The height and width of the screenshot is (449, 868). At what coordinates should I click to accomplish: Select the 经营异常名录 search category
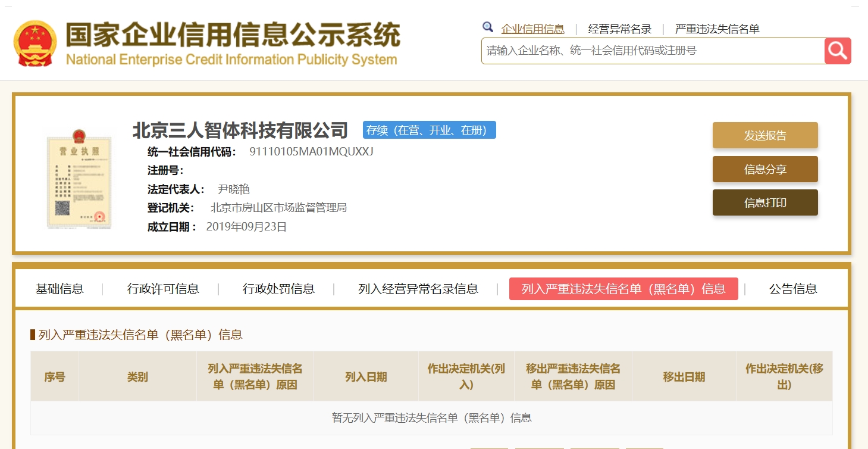coord(620,29)
